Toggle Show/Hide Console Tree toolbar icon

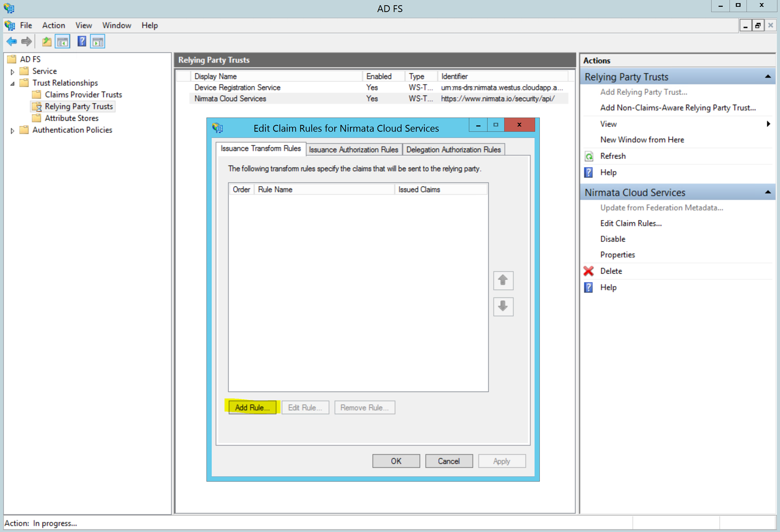(x=62, y=42)
